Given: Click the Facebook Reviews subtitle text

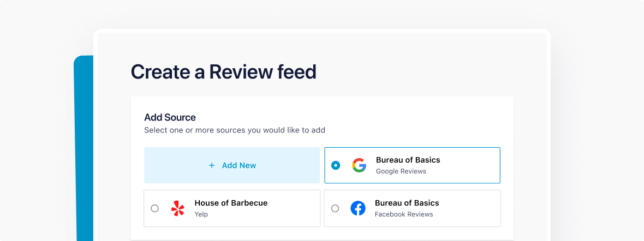Looking at the screenshot, I should click(403, 214).
